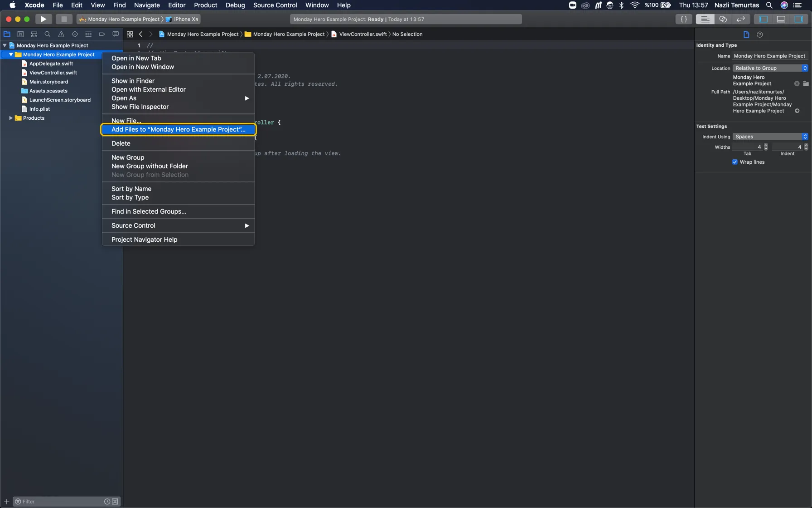Image resolution: width=812 pixels, height=508 pixels.
Task: Collapse the selected Monday Hero Example Project group
Action: coord(11,54)
